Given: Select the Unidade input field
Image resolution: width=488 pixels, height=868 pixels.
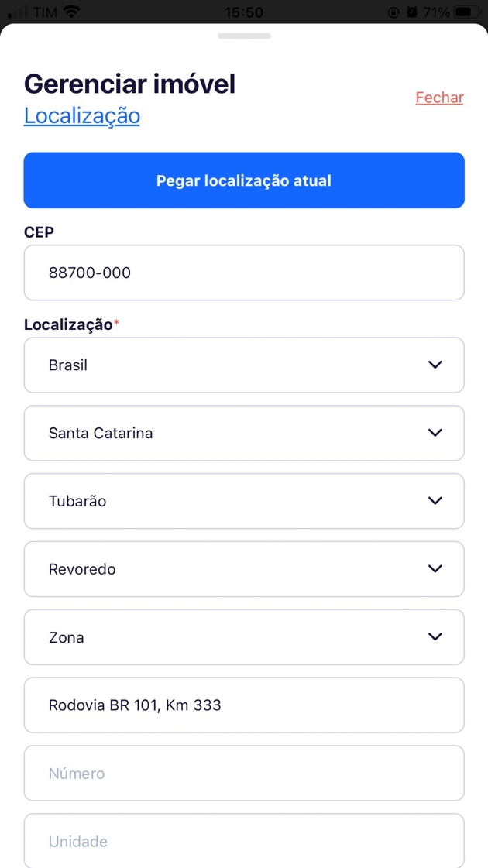Looking at the screenshot, I should coord(244,841).
